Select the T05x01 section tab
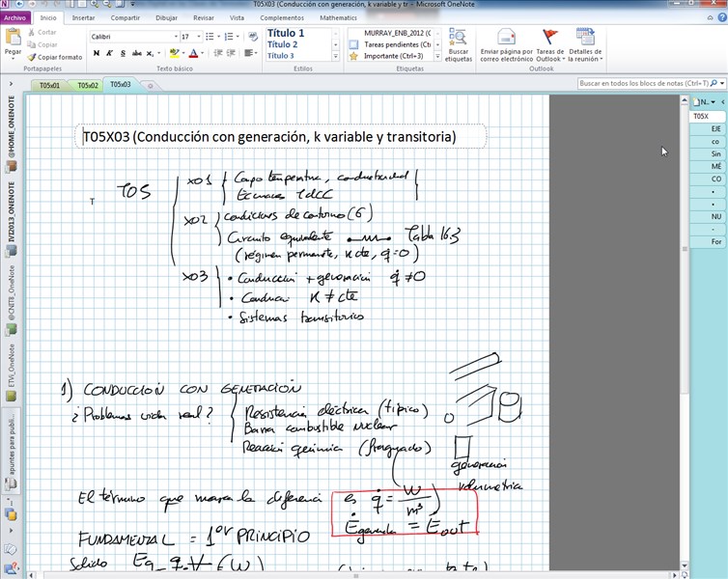Image resolution: width=728 pixels, height=579 pixels. [49, 85]
